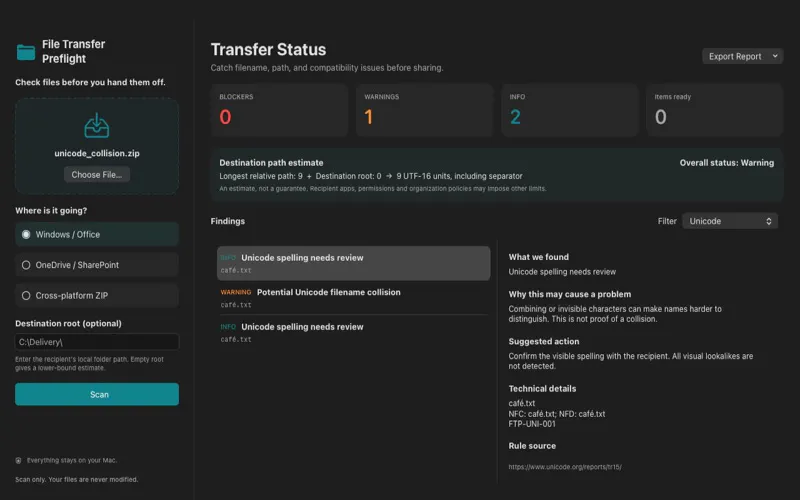Viewport: 800px width, 500px height.
Task: Click the Destination root path field
Action: 97,342
